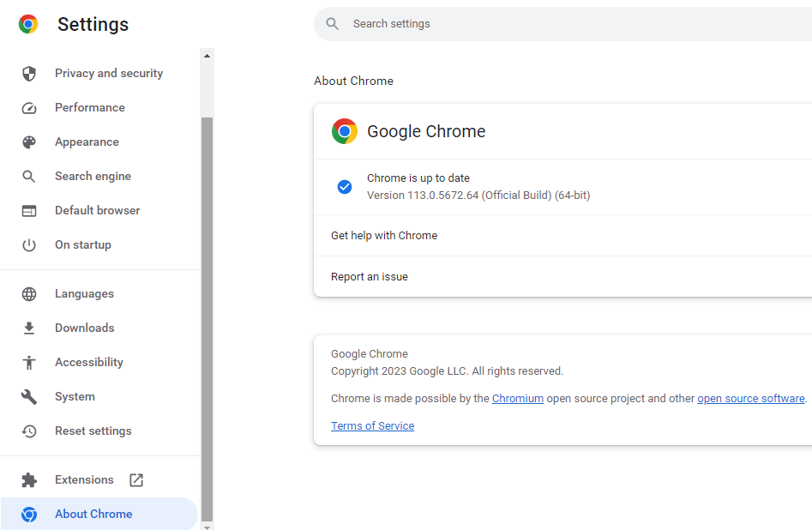Click the sidebar scrollbar up arrow
Screen dimensions: 812x530
[x=208, y=56]
